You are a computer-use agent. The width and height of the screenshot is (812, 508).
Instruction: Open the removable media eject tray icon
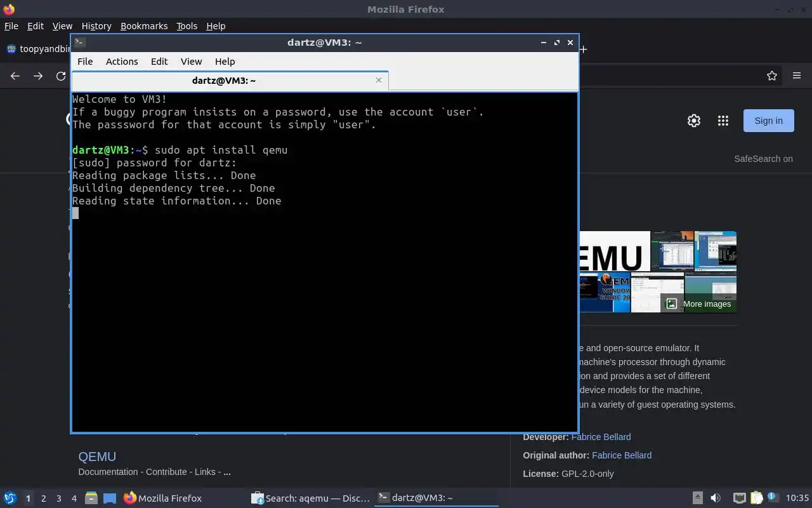coord(697,498)
